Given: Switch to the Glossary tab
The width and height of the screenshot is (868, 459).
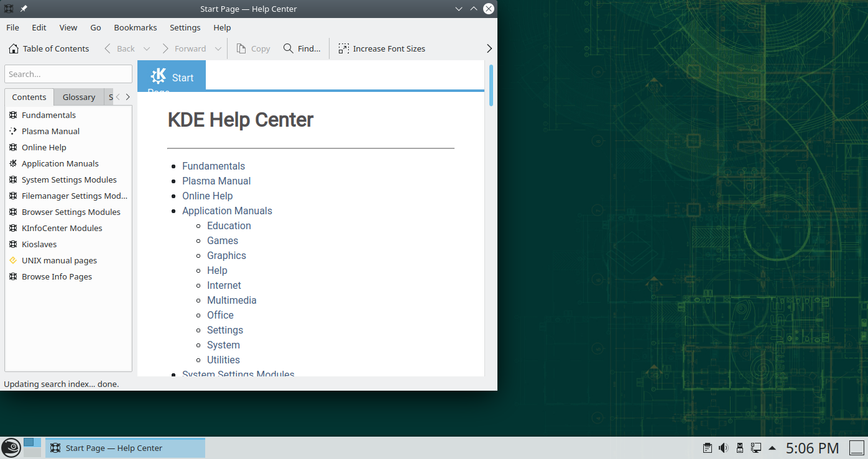Looking at the screenshot, I should [79, 97].
